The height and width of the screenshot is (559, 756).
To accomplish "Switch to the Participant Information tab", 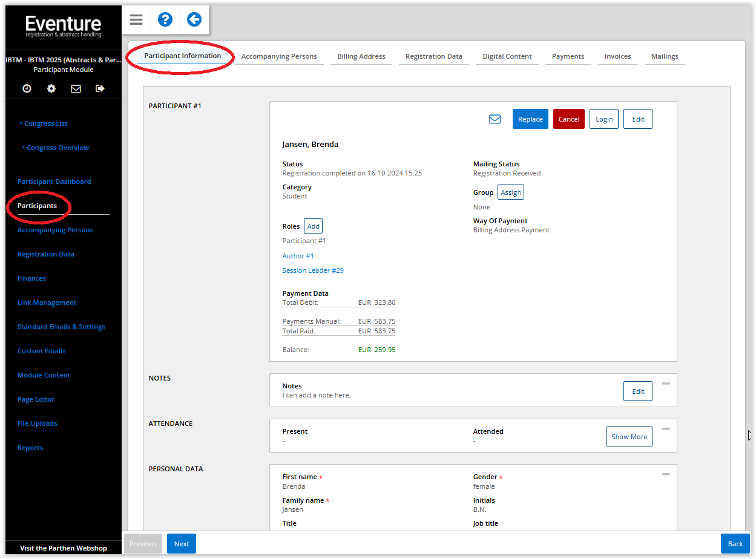I will [183, 56].
